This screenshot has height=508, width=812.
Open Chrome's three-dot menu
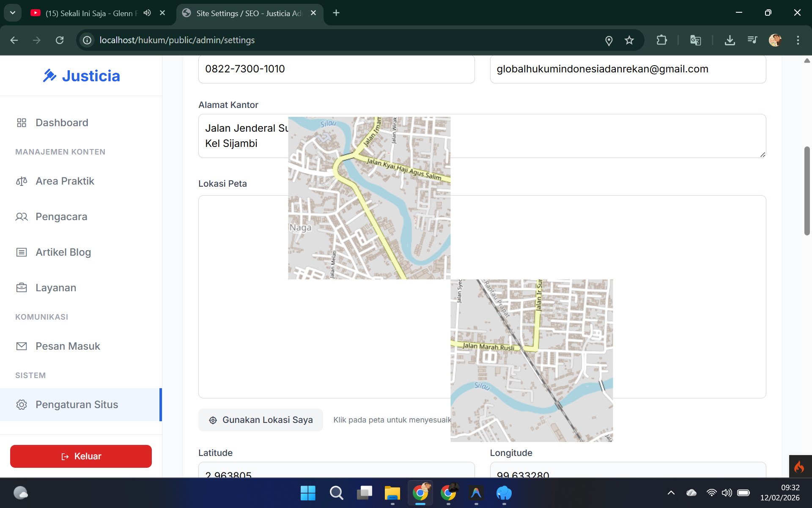[798, 40]
